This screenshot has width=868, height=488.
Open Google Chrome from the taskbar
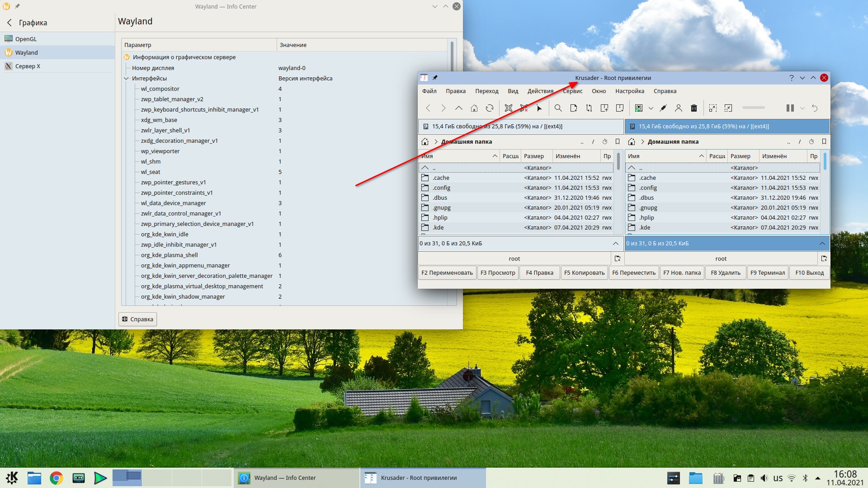(57, 478)
